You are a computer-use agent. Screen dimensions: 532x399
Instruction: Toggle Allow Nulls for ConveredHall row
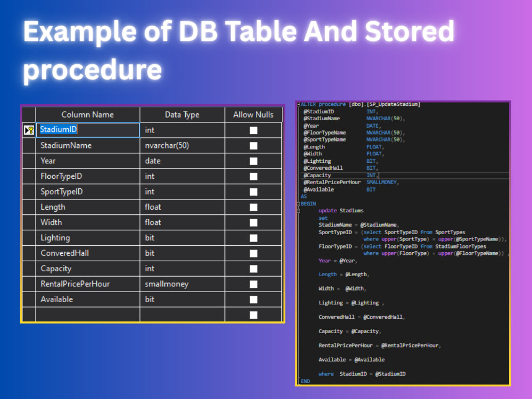[253, 253]
